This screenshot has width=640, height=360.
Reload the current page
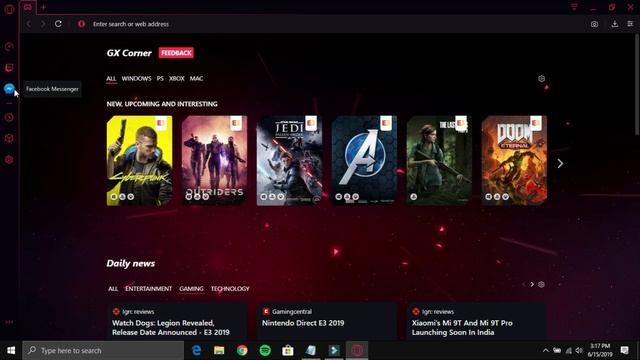pyautogui.click(x=58, y=24)
